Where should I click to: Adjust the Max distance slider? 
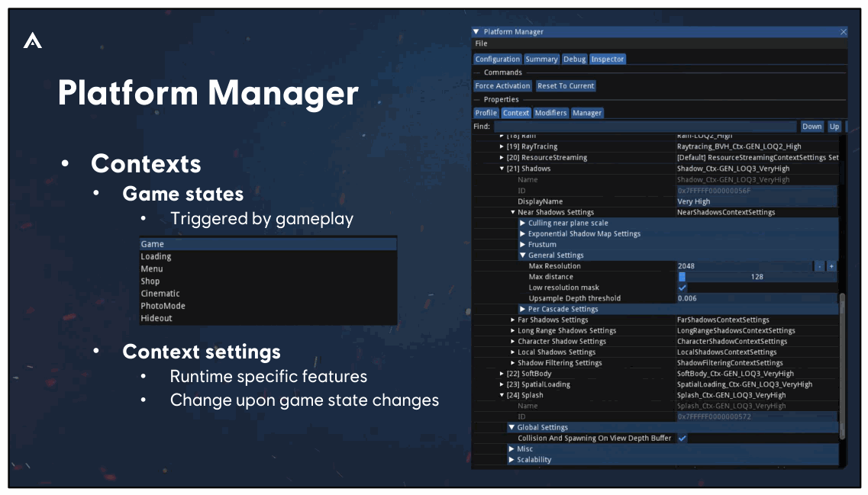point(757,277)
